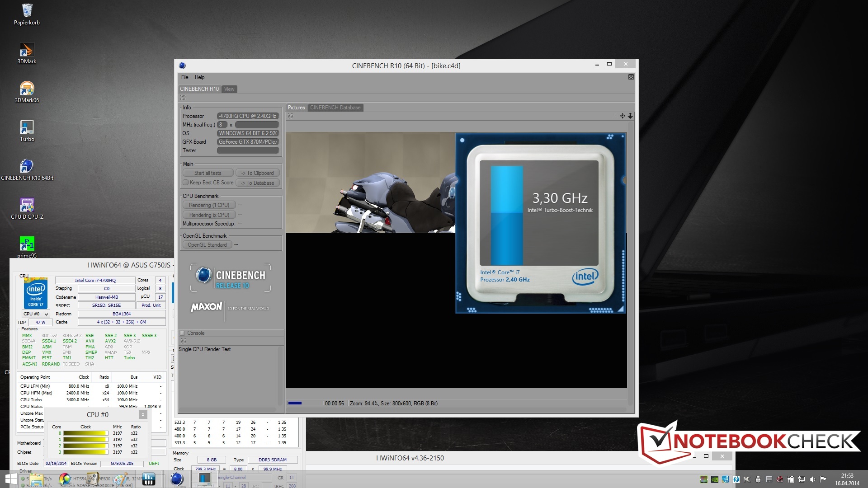The width and height of the screenshot is (868, 488).
Task: Click the 'Zoom: 94.4%' status bar text
Action: pos(363,404)
